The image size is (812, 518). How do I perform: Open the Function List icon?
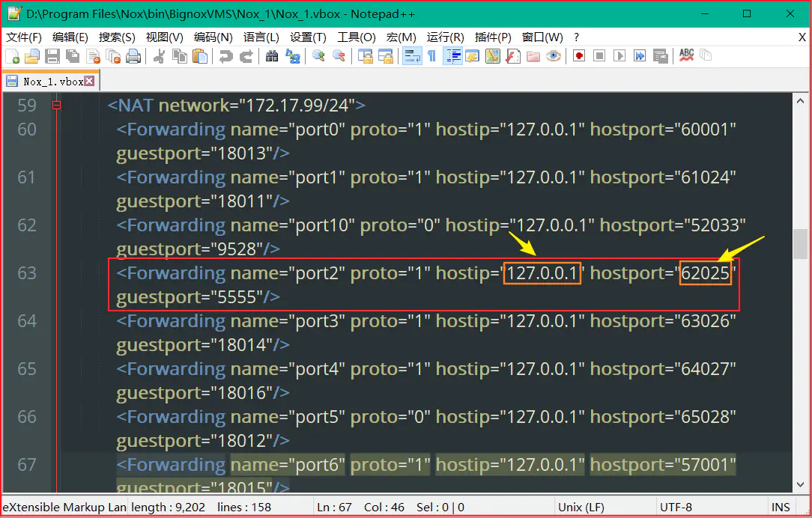512,56
